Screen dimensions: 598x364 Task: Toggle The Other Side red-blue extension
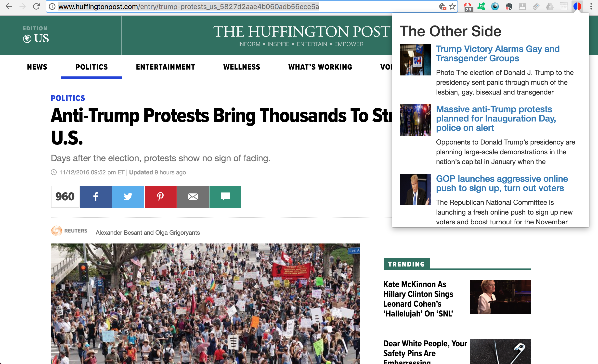coord(577,7)
